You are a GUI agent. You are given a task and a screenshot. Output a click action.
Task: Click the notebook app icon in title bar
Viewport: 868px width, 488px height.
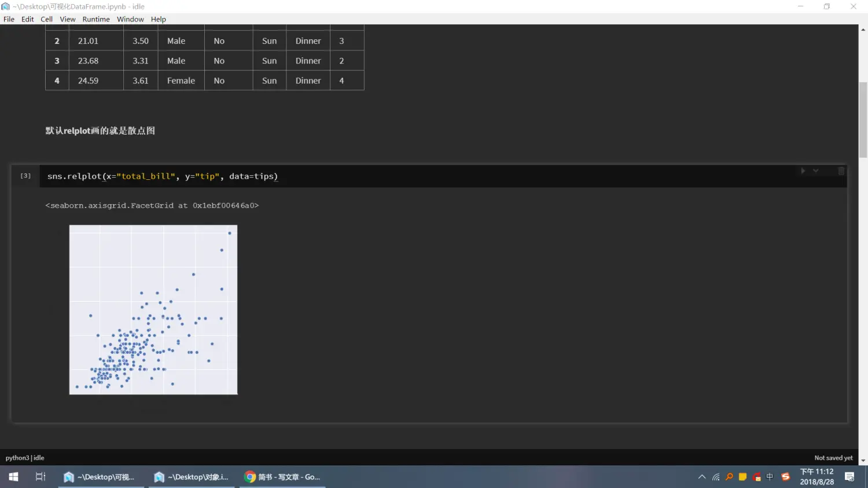point(5,6)
